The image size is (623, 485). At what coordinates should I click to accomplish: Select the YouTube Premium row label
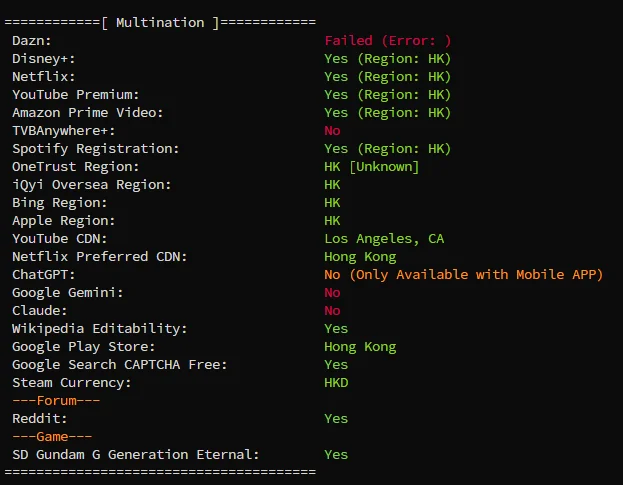tap(76, 95)
